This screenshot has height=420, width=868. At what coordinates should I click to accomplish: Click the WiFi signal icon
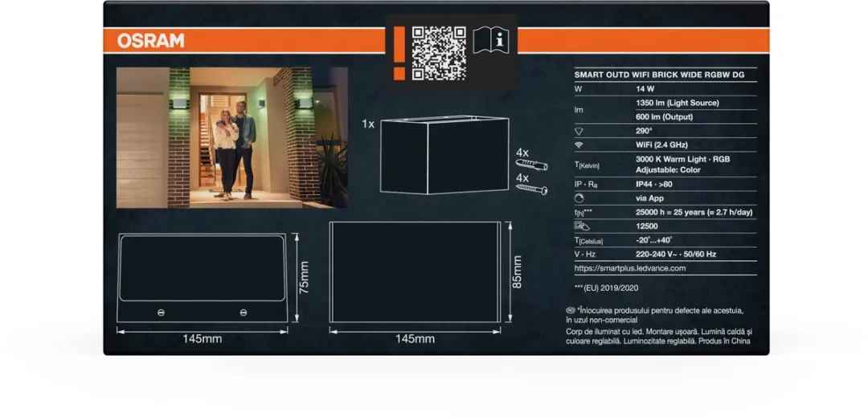pyautogui.click(x=579, y=145)
